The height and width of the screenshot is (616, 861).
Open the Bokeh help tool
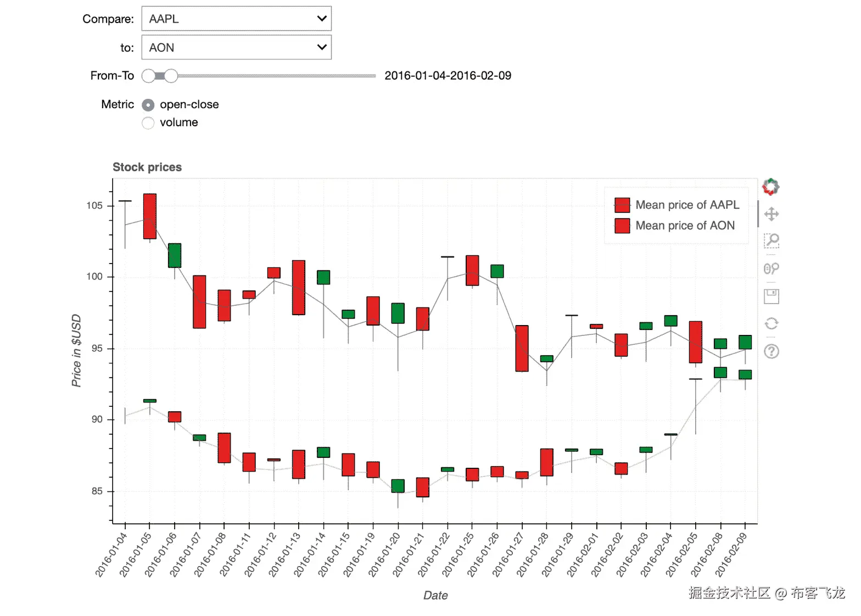pyautogui.click(x=771, y=351)
